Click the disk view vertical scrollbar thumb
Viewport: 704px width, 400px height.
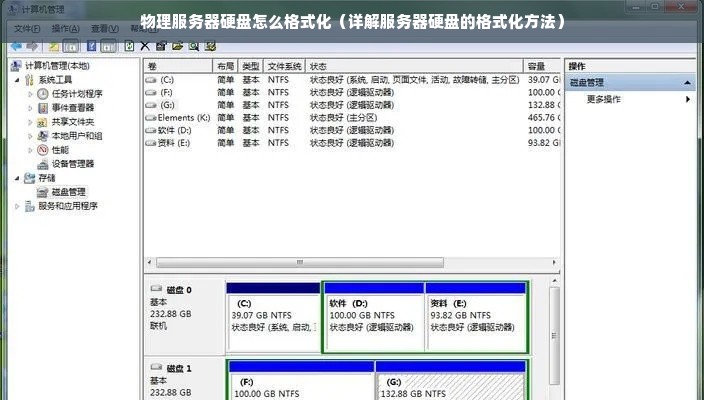(554, 336)
